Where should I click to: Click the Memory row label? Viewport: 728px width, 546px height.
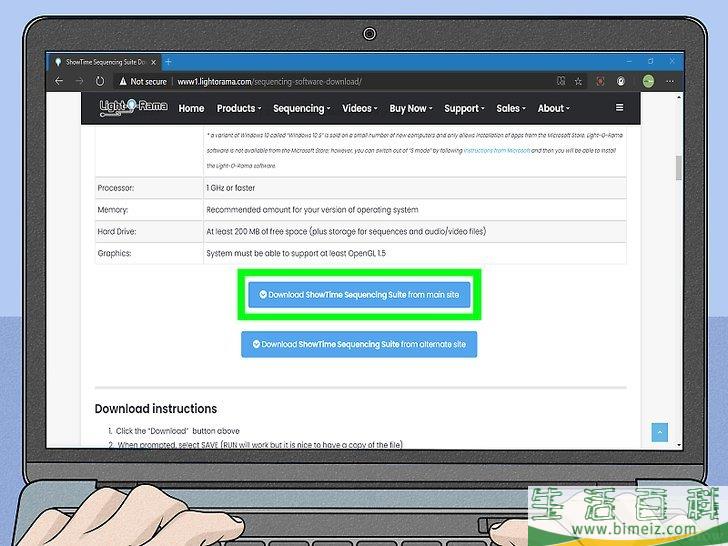coord(113,210)
